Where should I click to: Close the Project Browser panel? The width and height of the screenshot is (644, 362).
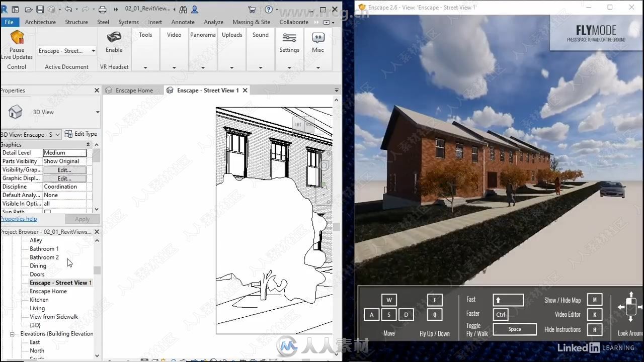pos(97,232)
